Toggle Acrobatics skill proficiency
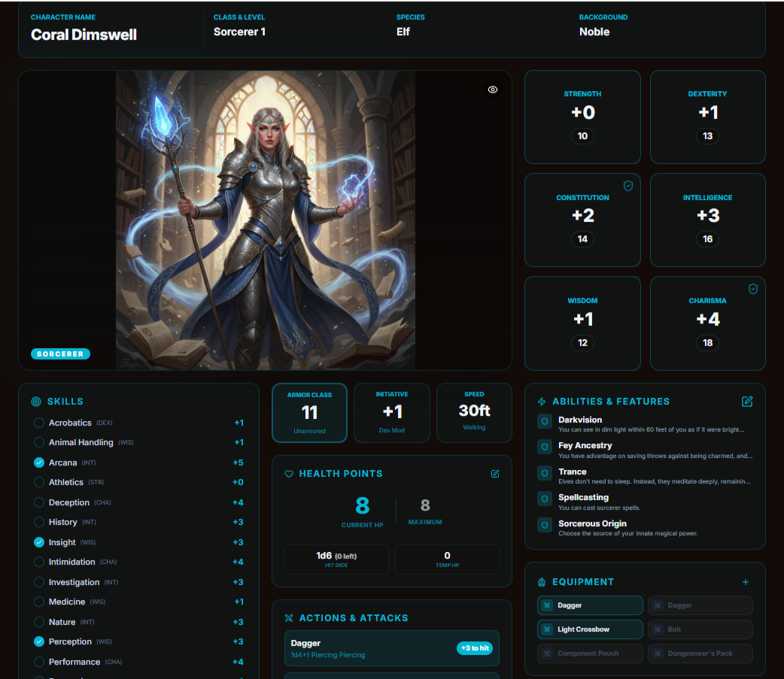 (38, 423)
